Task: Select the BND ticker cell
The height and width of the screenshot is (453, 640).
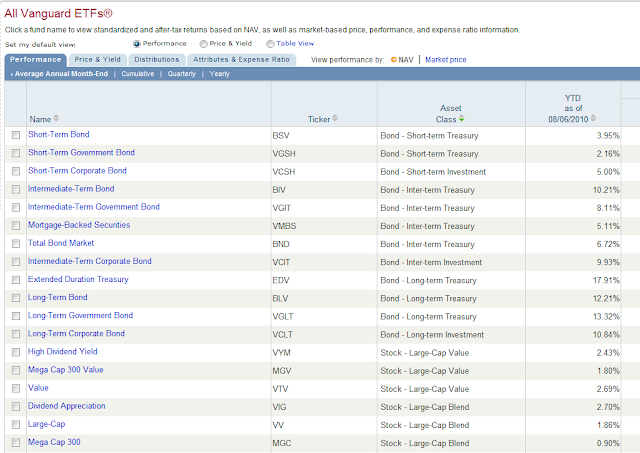Action: coord(281,244)
